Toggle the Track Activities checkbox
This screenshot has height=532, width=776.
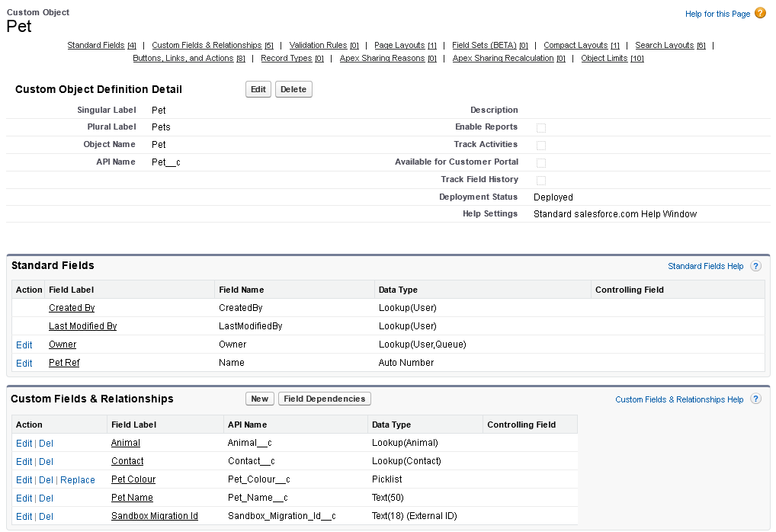541,146
